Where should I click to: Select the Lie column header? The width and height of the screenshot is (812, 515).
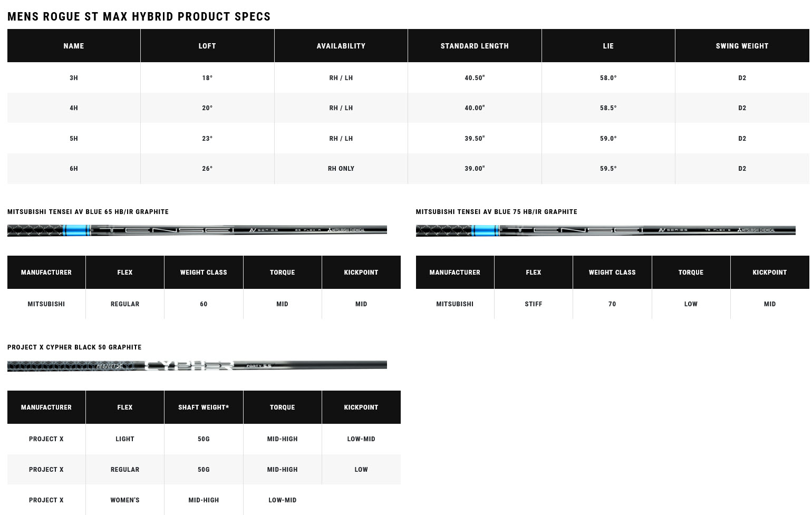click(608, 46)
